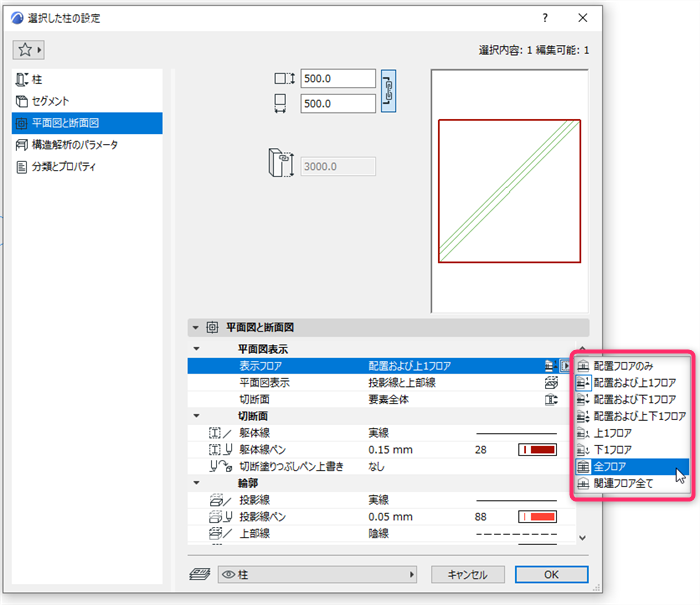
Task: Open 分類とプロパティ sidebar page
Action: point(87,167)
